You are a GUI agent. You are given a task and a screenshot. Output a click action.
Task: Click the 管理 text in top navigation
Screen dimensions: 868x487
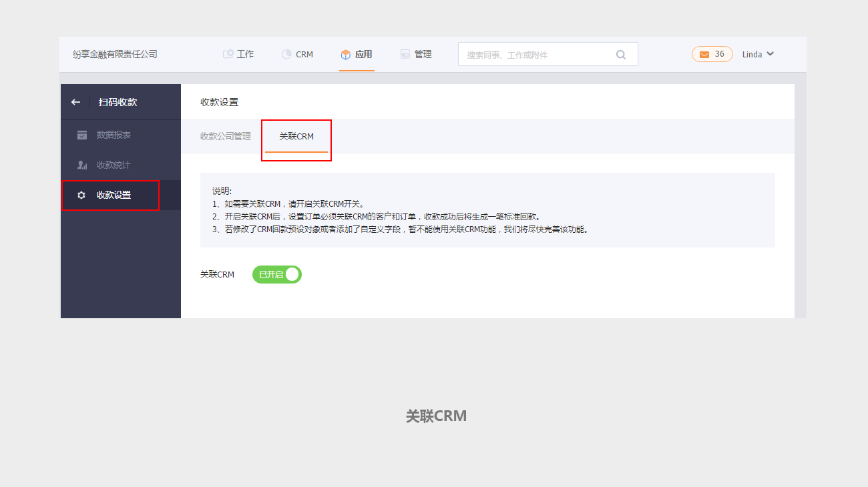click(423, 55)
